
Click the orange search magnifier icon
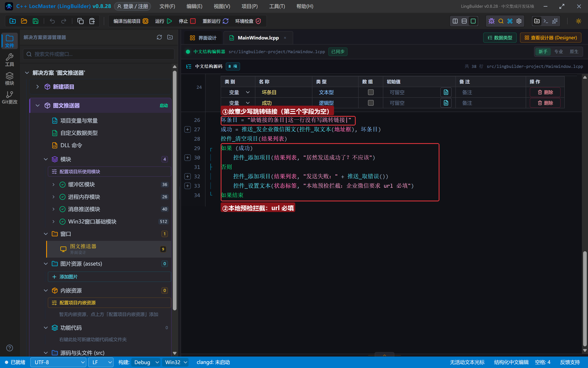coord(501,21)
